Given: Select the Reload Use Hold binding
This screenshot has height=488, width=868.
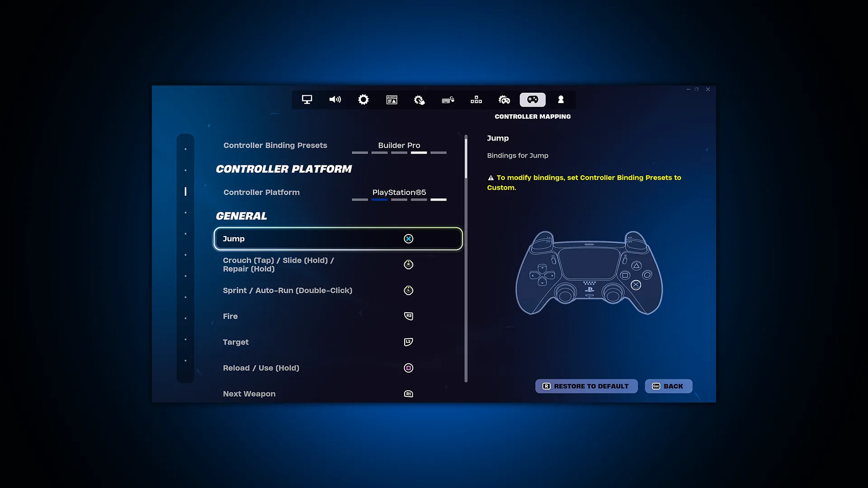Looking at the screenshot, I should click(x=337, y=368).
